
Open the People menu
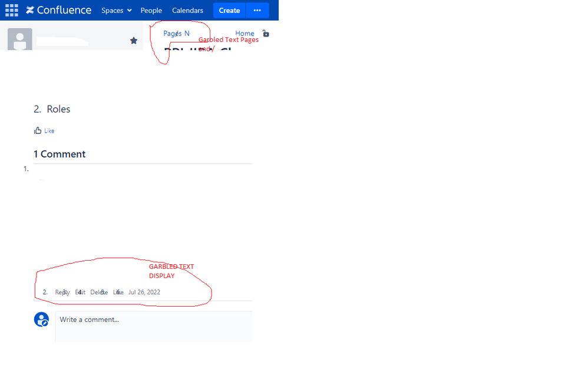[151, 11]
